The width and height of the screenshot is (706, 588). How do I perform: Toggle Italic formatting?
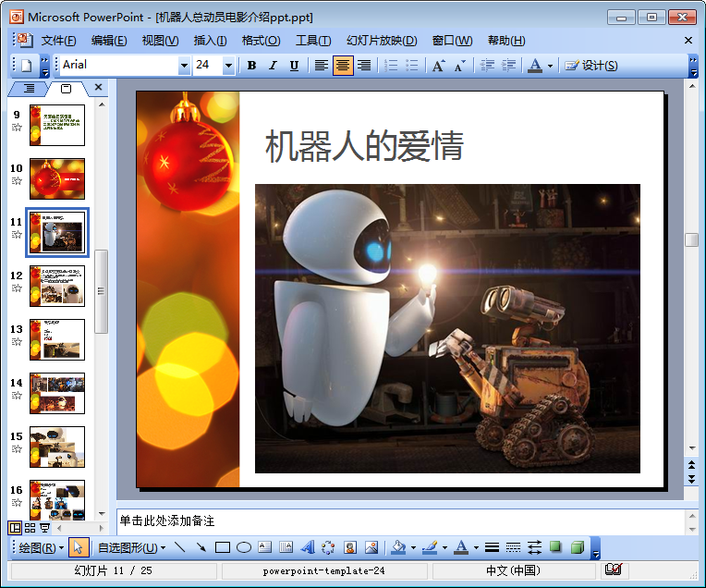(x=273, y=66)
